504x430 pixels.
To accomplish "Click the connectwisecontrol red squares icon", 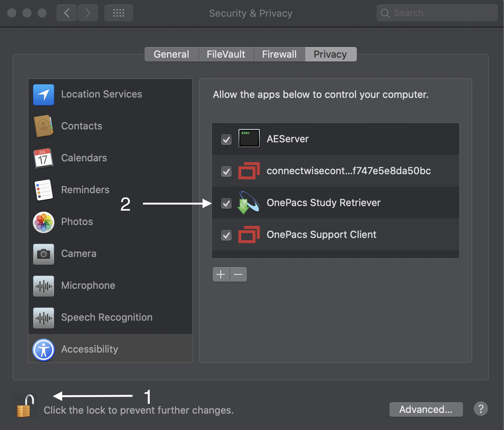I will pyautogui.click(x=249, y=171).
